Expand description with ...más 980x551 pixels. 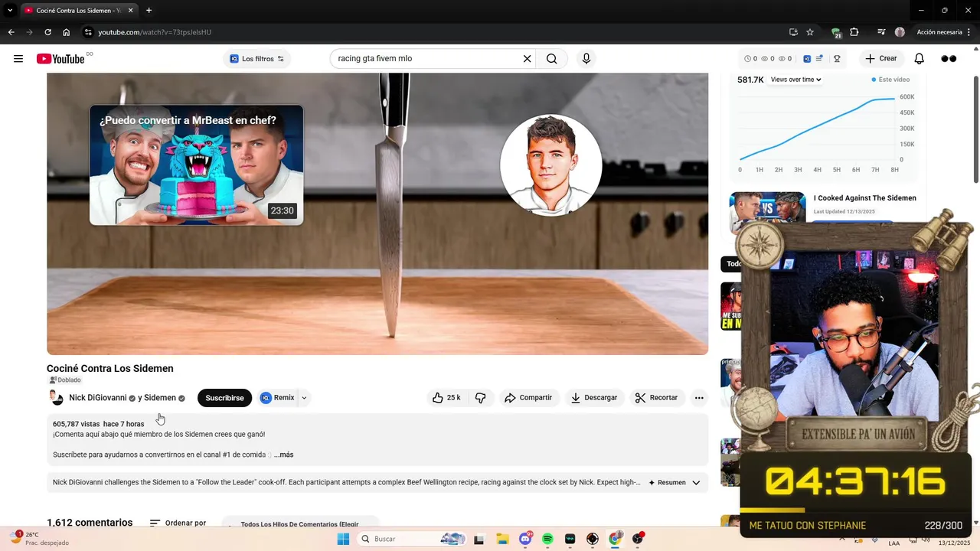tap(283, 455)
